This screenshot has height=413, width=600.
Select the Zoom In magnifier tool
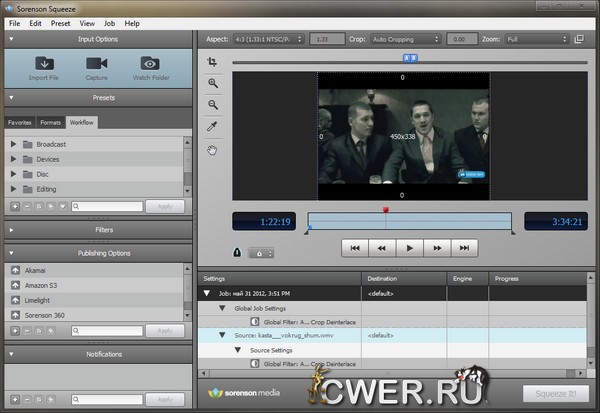point(213,83)
